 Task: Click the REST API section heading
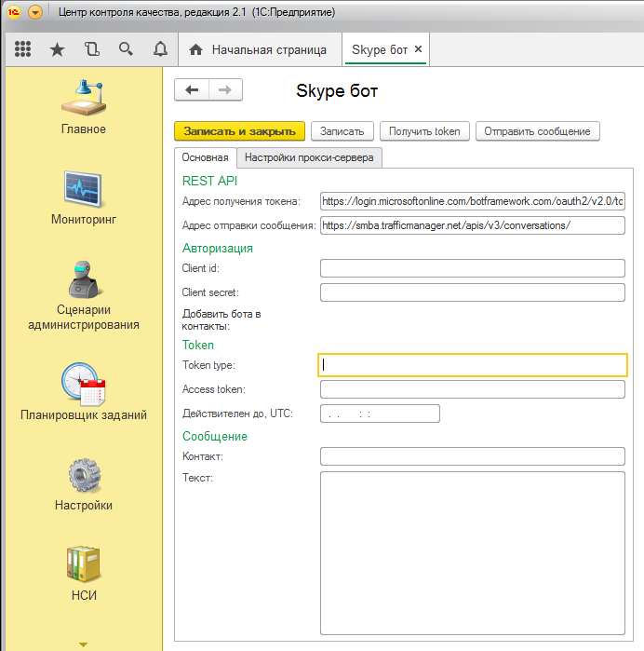point(209,181)
